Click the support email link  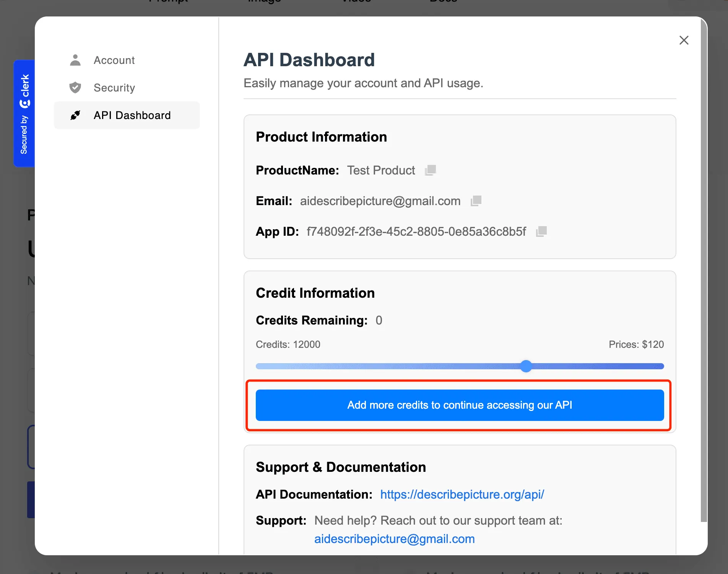point(394,539)
